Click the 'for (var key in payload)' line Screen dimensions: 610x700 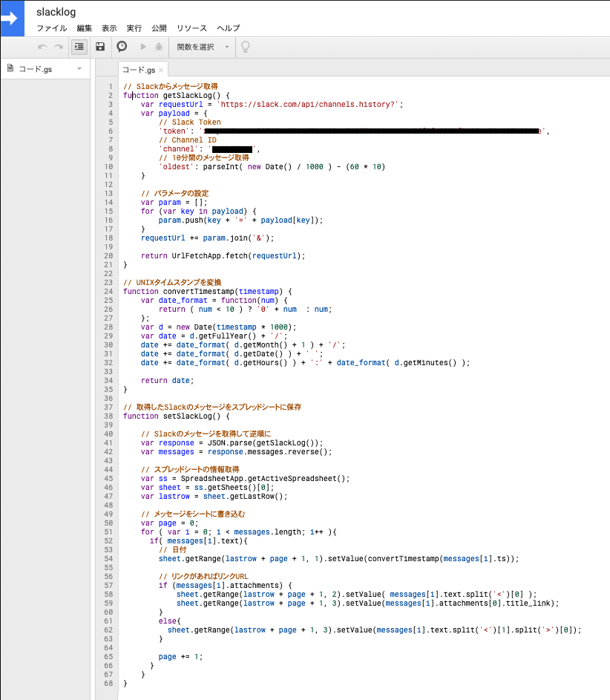(x=199, y=211)
